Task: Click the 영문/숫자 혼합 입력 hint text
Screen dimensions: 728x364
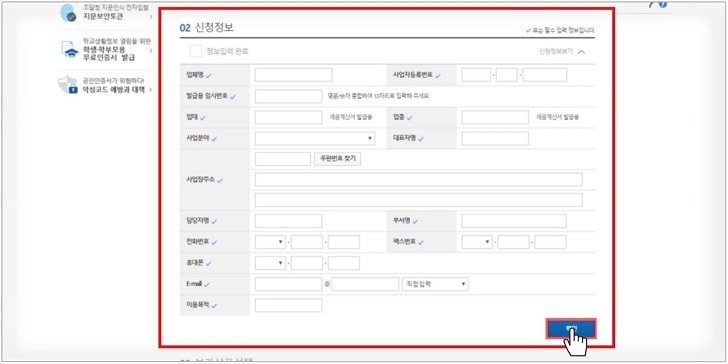Action: 378,96
